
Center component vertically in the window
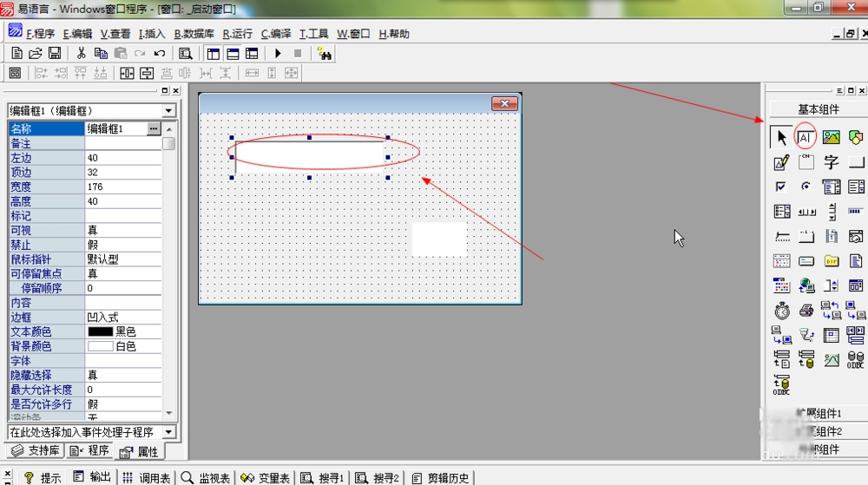pyautogui.click(x=147, y=73)
